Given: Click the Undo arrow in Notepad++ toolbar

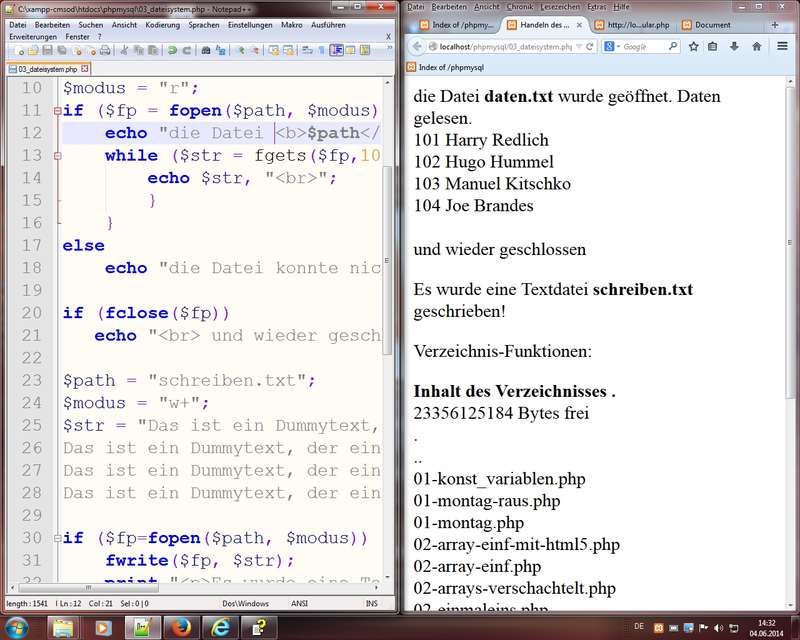Looking at the screenshot, I should click(172, 49).
